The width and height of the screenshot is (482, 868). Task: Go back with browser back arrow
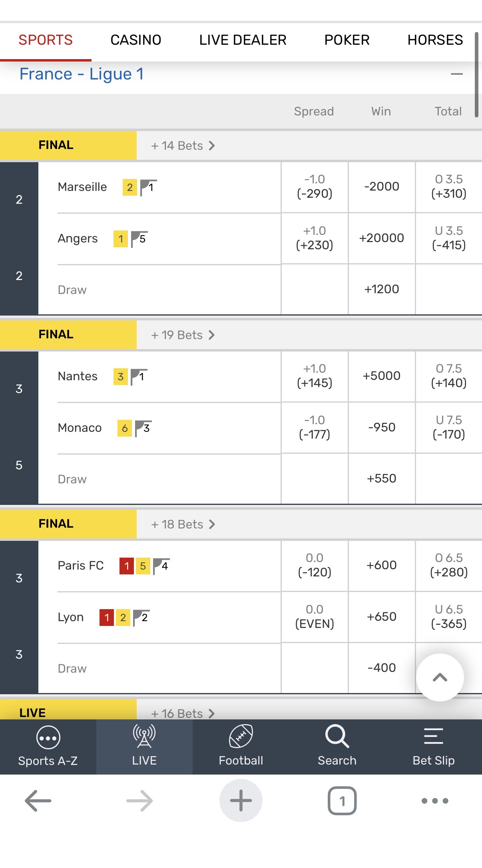coord(38,800)
